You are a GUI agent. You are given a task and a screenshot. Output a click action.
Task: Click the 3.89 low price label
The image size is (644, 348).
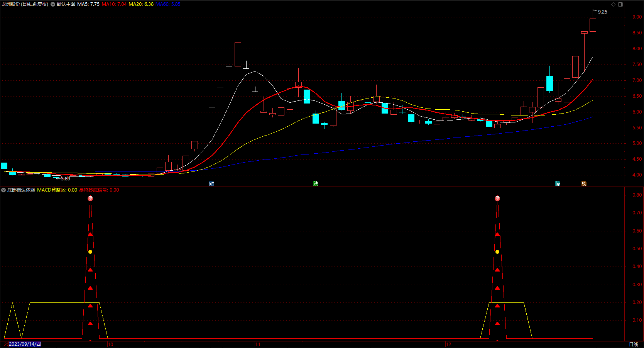tap(66, 179)
